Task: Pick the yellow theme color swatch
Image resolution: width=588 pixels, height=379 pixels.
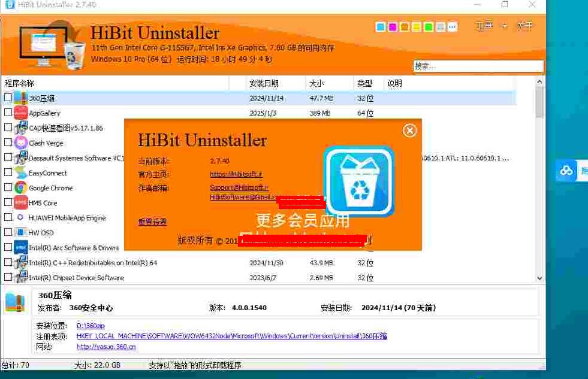Action: (417, 27)
